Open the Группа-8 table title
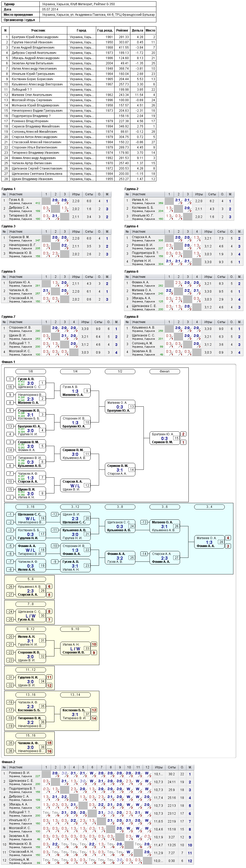This screenshot has width=246, height=868. (x=131, y=317)
